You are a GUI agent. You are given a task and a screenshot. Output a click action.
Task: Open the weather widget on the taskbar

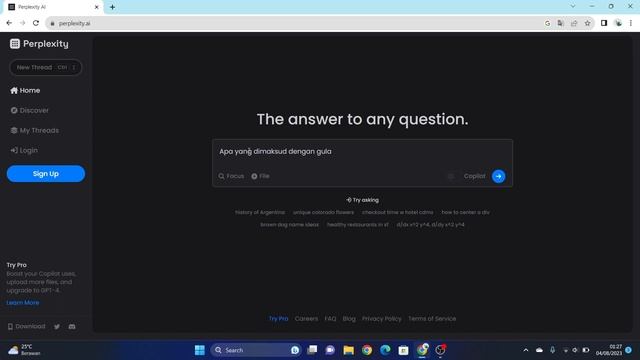click(x=24, y=350)
